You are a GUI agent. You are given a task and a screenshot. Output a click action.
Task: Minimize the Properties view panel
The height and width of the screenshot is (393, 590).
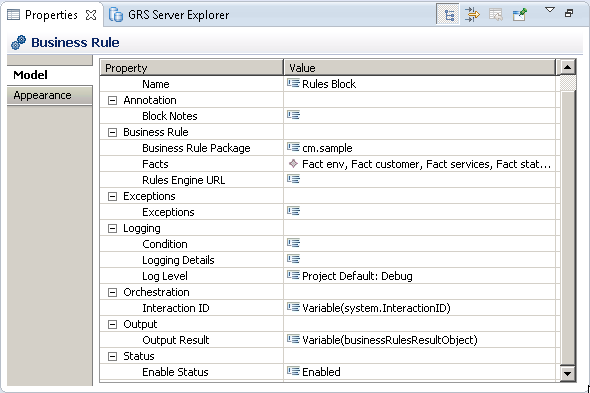pyautogui.click(x=569, y=14)
